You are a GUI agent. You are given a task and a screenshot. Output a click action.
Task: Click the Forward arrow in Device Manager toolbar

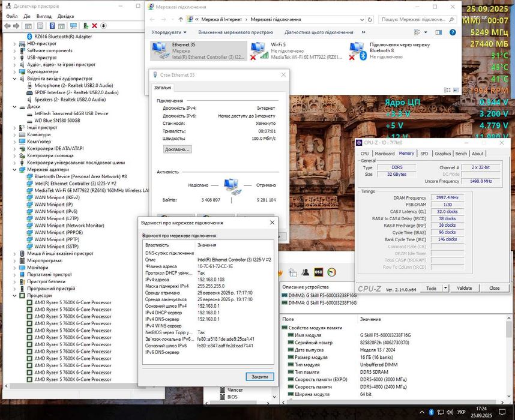pyautogui.click(x=16, y=26)
